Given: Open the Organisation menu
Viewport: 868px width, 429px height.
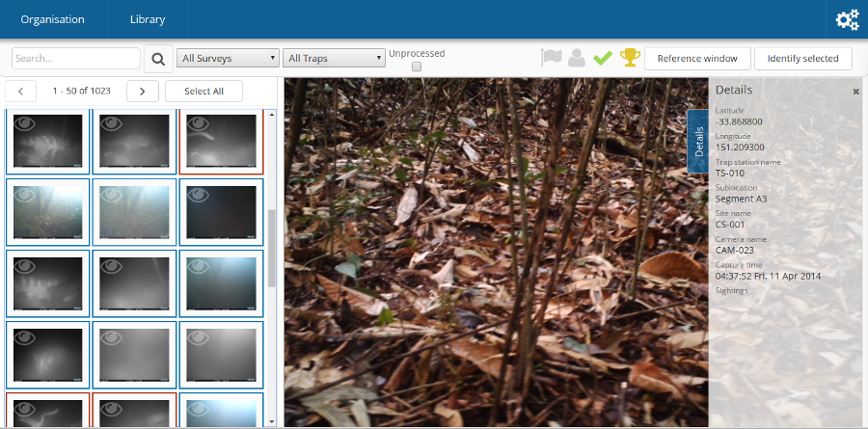Looking at the screenshot, I should click(53, 19).
